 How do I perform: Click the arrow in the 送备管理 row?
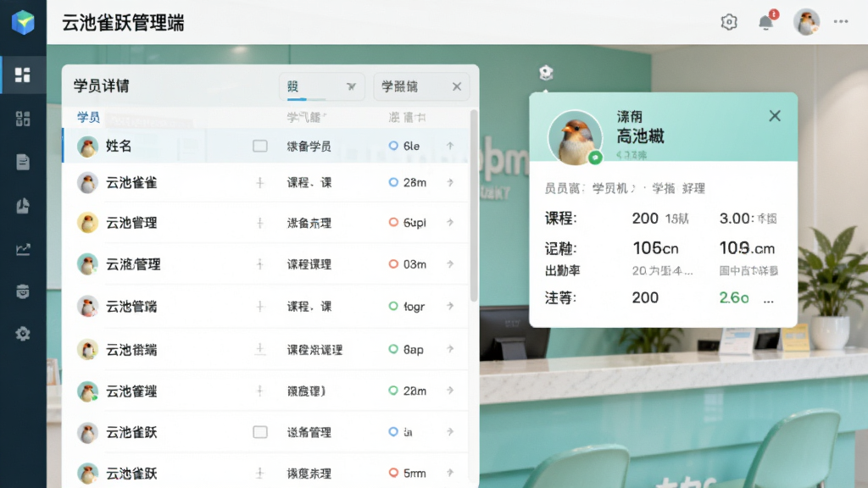[x=450, y=431]
